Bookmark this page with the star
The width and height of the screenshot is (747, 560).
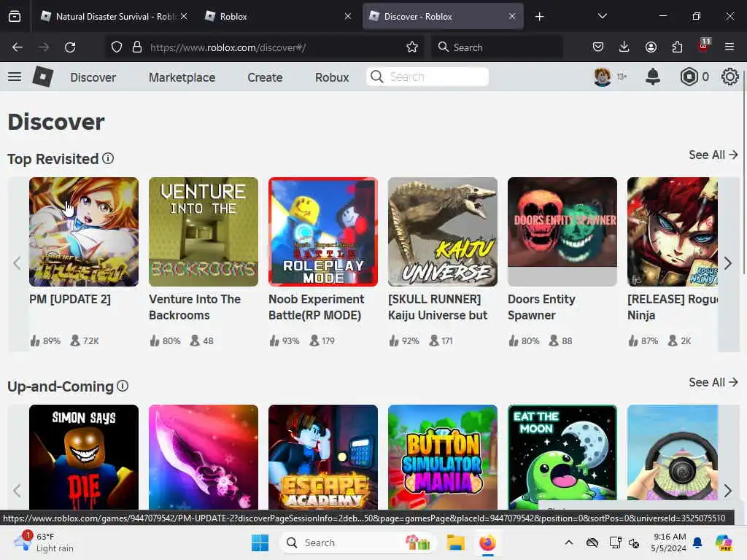point(412,47)
